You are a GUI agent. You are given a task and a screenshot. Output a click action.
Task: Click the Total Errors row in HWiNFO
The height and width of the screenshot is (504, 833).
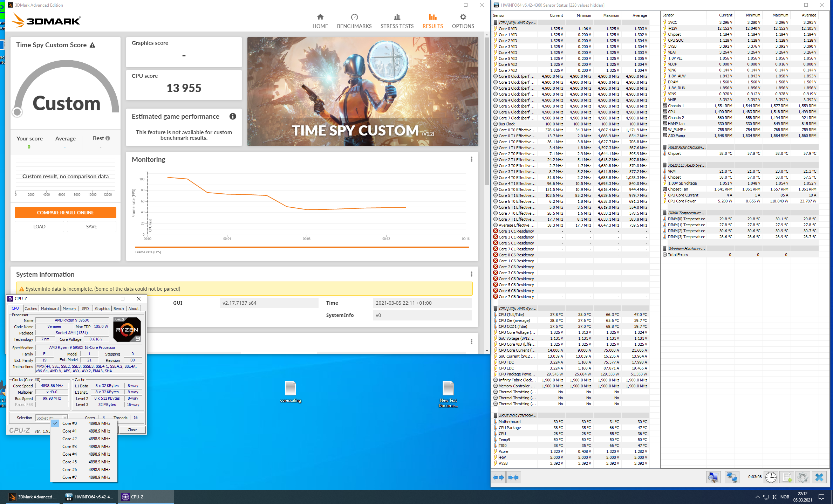click(x=740, y=255)
